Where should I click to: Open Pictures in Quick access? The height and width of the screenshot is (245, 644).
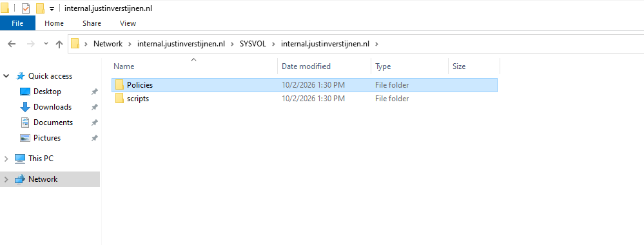47,138
